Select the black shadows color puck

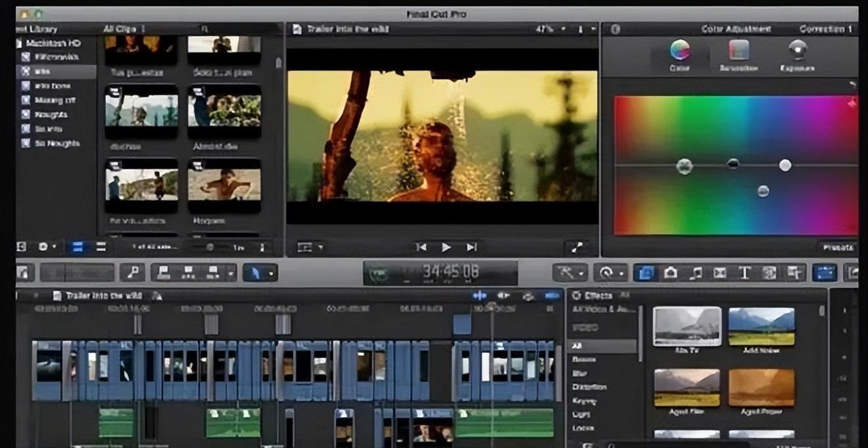733,163
